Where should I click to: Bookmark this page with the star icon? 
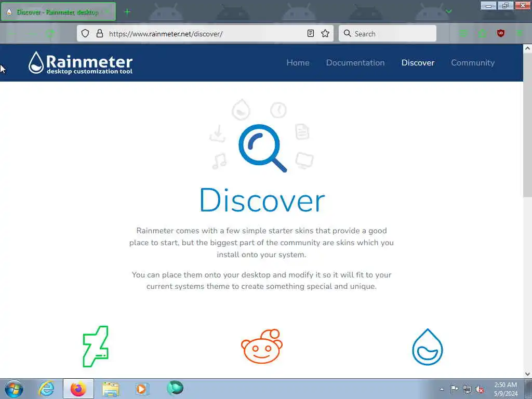(325, 33)
